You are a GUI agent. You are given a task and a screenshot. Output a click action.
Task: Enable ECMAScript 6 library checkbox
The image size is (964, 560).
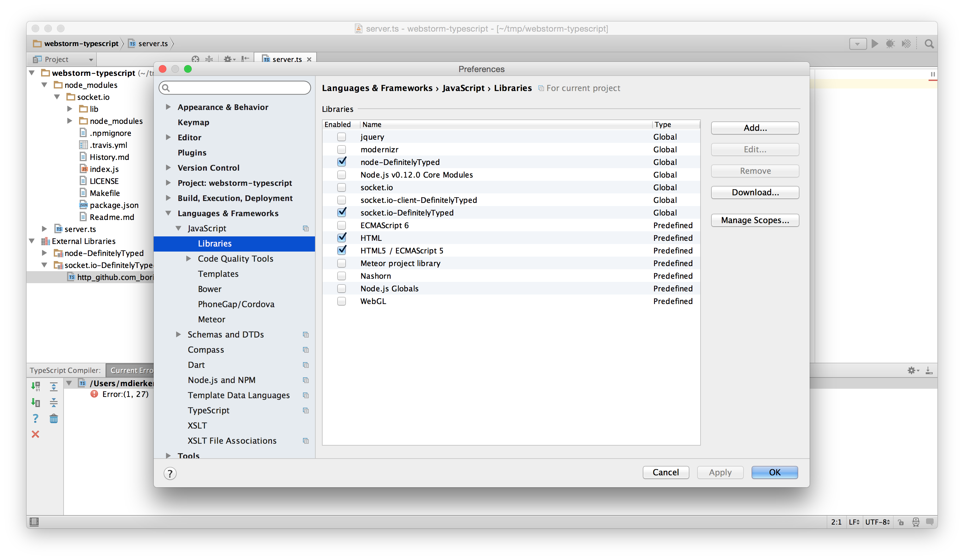[342, 225]
